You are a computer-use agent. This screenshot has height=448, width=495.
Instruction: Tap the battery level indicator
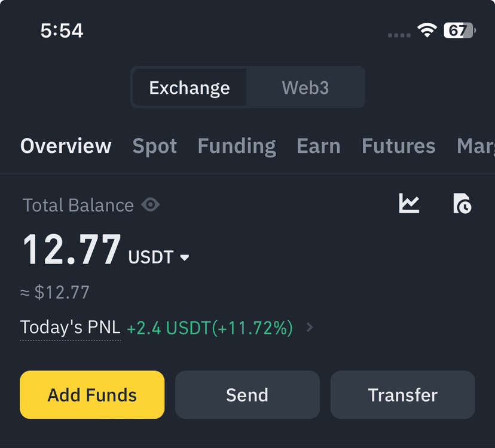coord(459,30)
